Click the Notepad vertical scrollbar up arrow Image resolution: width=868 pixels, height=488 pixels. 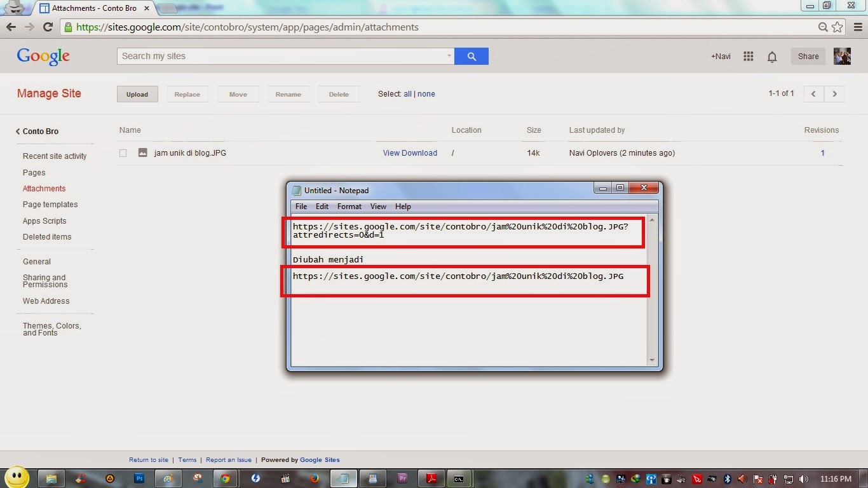652,221
